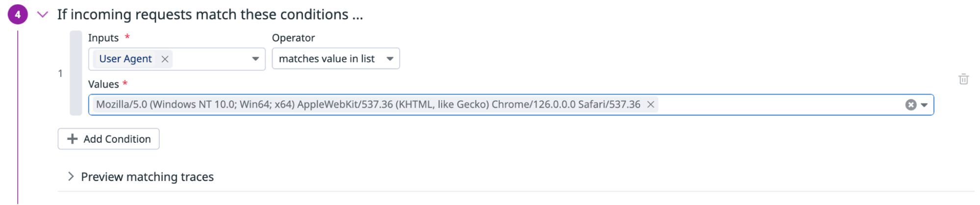The width and height of the screenshot is (980, 205).
Task: Select the Mozilla/5.0 value chip text
Action: pyautogui.click(x=368, y=105)
